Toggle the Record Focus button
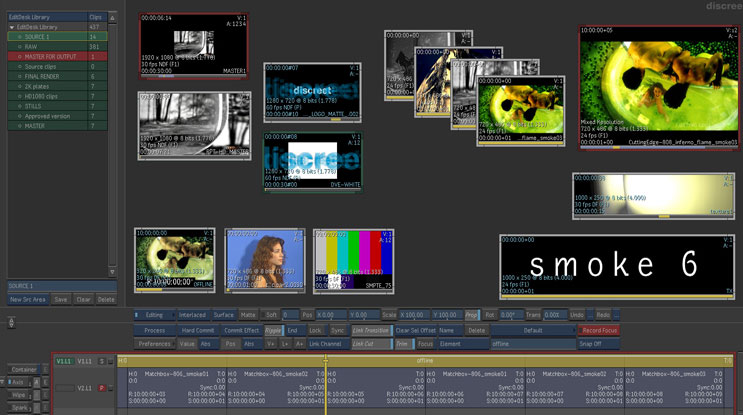743x415 pixels. click(x=599, y=330)
